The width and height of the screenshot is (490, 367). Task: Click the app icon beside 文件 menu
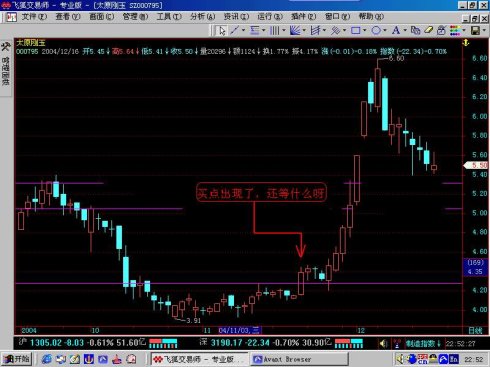click(11, 17)
